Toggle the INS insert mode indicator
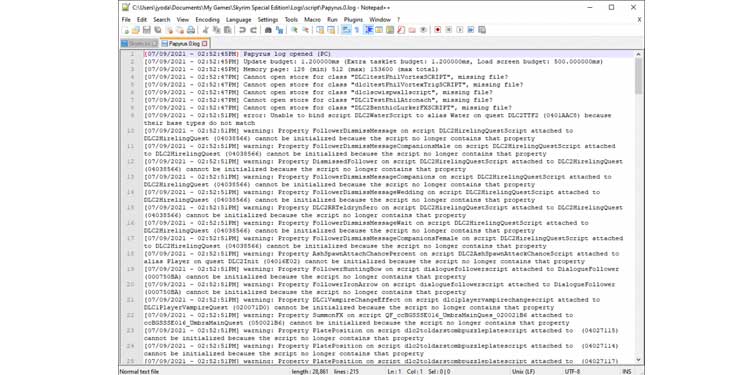The image size is (750, 375). tap(627, 371)
